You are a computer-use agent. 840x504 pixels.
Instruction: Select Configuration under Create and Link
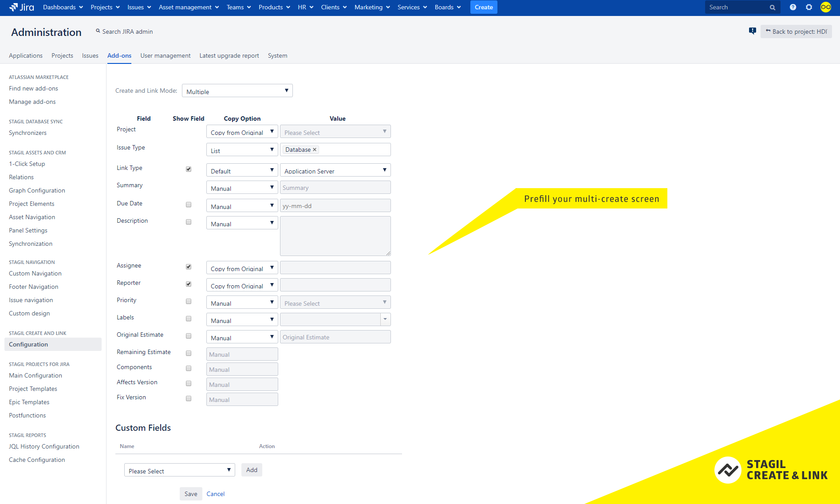(x=53, y=344)
